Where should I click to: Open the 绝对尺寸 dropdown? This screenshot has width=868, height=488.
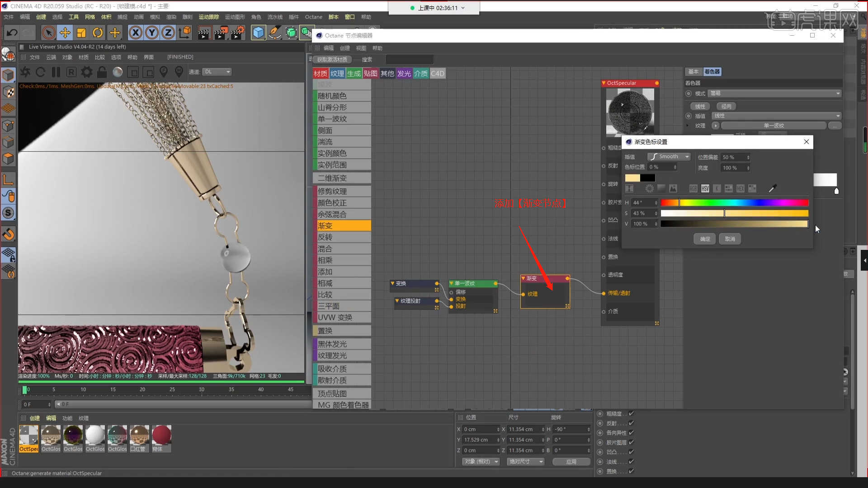(x=526, y=461)
